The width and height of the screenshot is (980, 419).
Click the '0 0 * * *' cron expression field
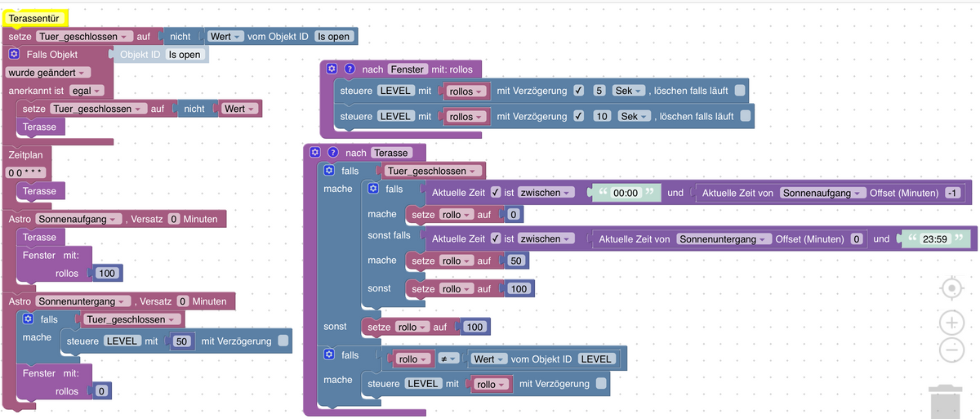[x=25, y=173]
